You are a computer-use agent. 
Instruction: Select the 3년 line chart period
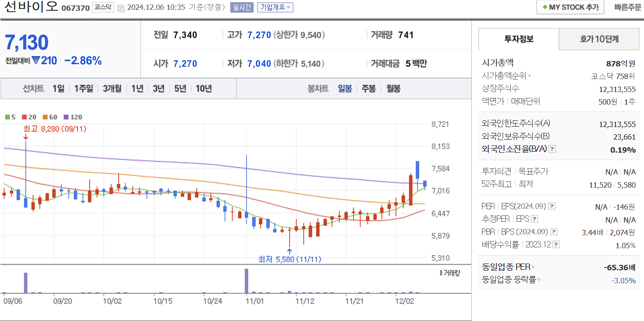(x=158, y=88)
